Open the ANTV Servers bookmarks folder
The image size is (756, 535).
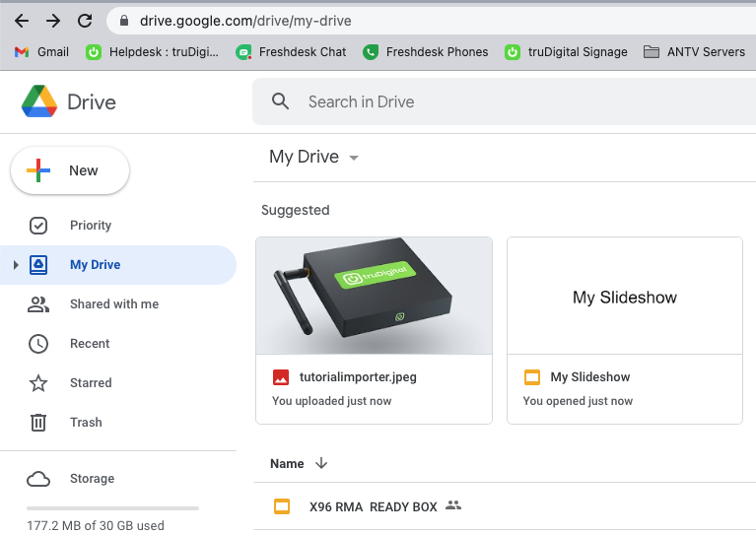tap(694, 52)
